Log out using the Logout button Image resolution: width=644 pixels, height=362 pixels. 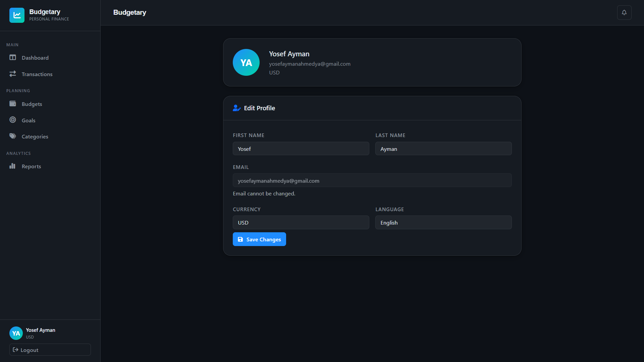[x=50, y=350]
